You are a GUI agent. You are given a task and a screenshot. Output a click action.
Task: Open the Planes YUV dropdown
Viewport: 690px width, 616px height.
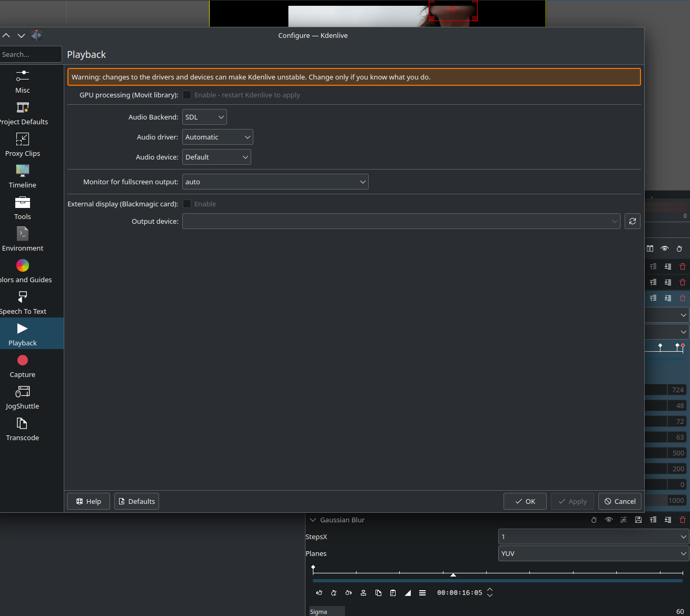594,553
